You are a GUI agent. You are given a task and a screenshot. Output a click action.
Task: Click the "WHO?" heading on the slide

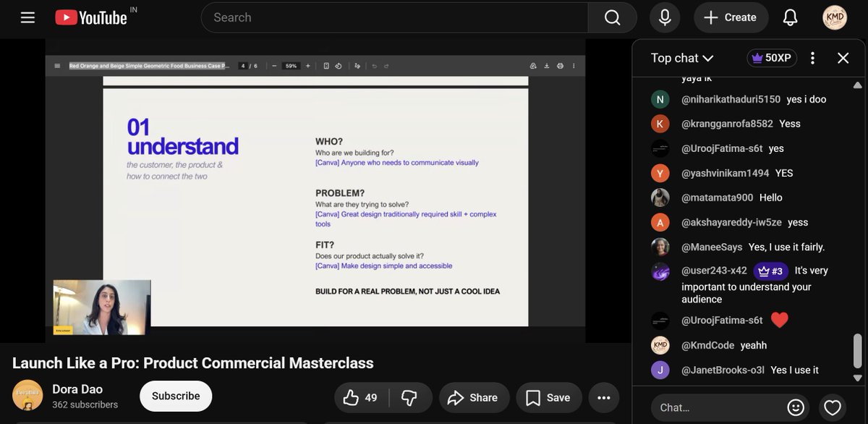(x=329, y=142)
